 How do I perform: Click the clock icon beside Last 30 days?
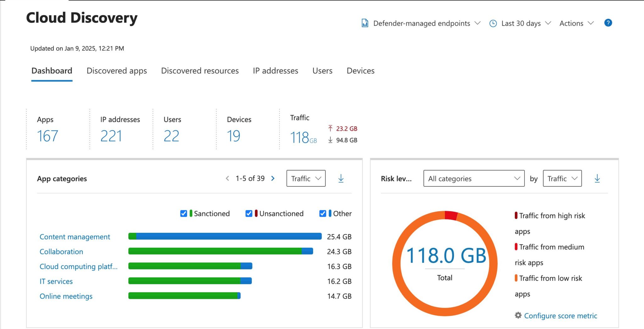(493, 23)
